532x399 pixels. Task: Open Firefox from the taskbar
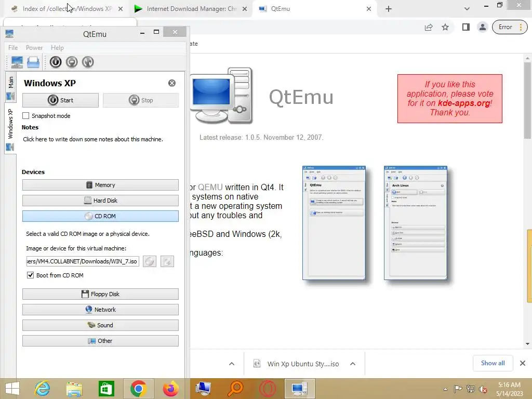coord(170,389)
